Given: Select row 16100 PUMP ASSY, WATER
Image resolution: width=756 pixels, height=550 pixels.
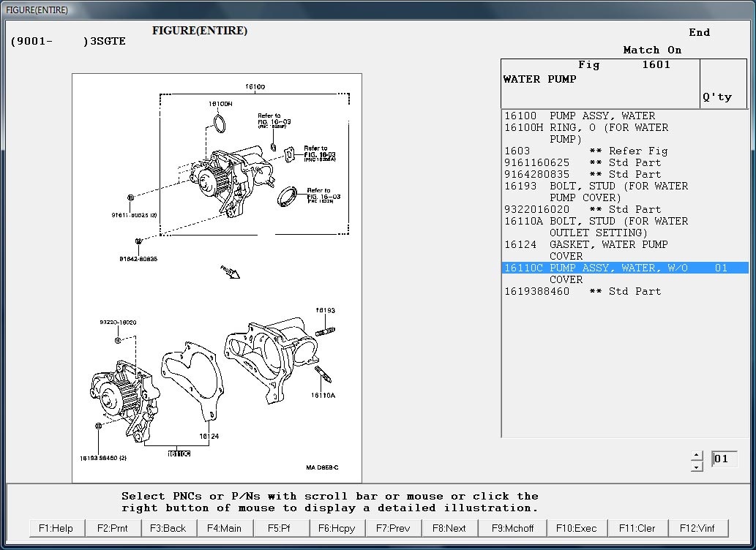Looking at the screenshot, I should [x=625, y=116].
